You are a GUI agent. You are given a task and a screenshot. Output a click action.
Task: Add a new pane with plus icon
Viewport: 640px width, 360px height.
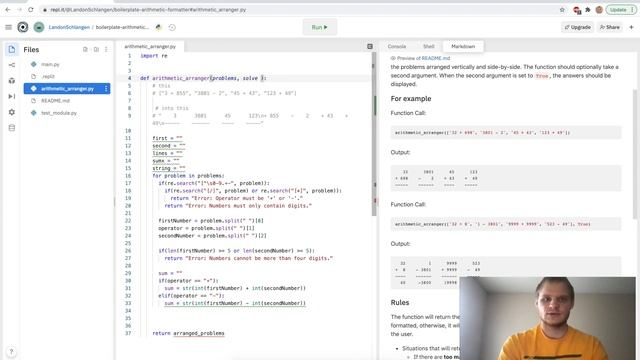[631, 27]
